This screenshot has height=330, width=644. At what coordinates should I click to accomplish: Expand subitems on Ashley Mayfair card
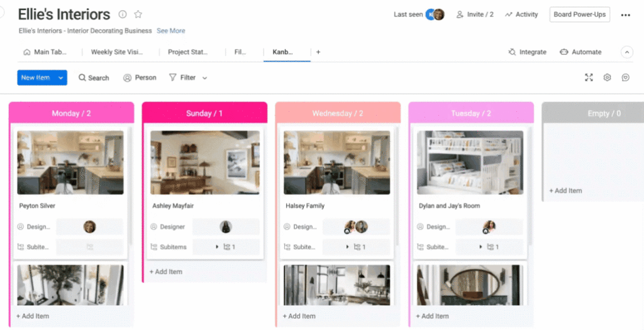pyautogui.click(x=217, y=247)
